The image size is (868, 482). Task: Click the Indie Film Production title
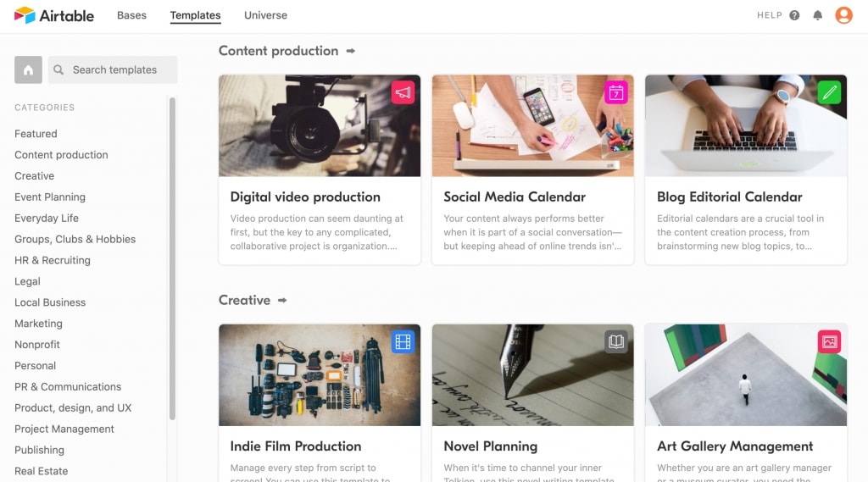[x=296, y=446]
